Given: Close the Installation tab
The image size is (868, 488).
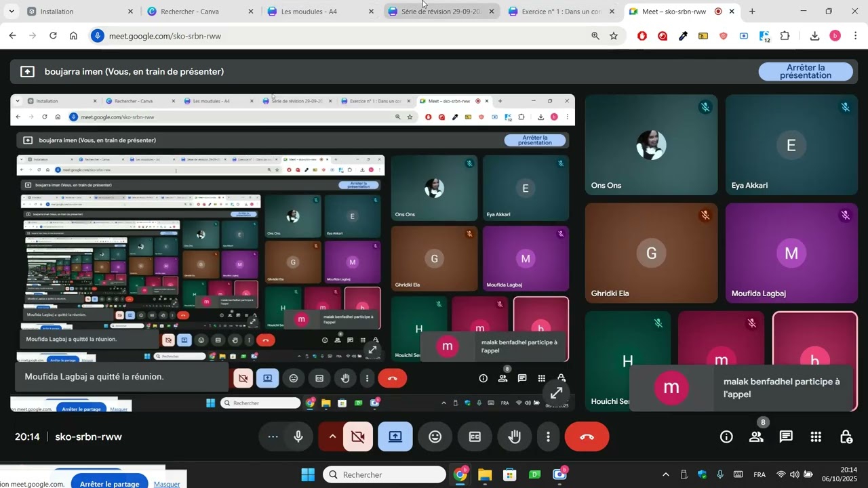Looking at the screenshot, I should click(x=130, y=12).
